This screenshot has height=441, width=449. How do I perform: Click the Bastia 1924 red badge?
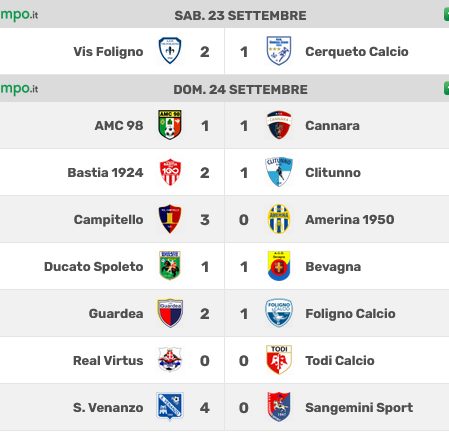click(170, 172)
